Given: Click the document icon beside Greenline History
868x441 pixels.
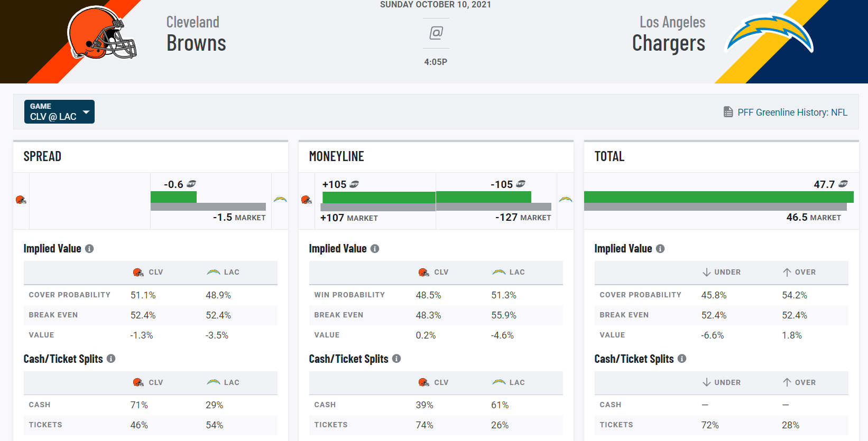Looking at the screenshot, I should click(x=728, y=112).
